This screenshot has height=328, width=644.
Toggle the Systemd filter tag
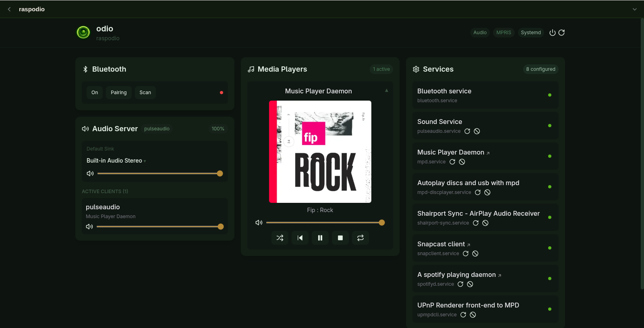coord(531,33)
